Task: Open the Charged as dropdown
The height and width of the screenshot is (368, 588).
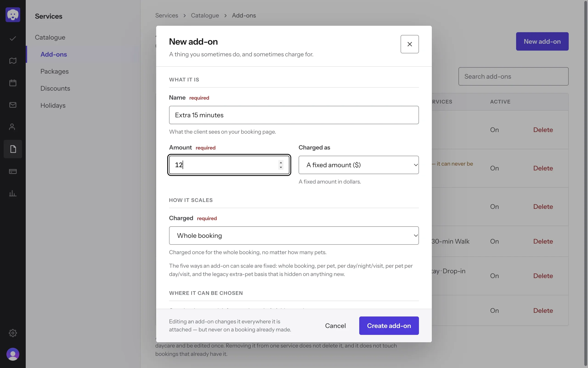Action: [359, 165]
